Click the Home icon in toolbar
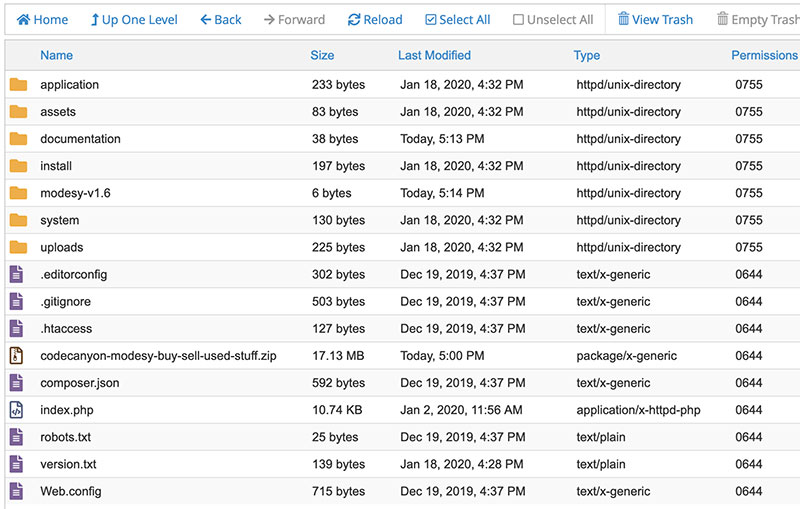 coord(23,19)
